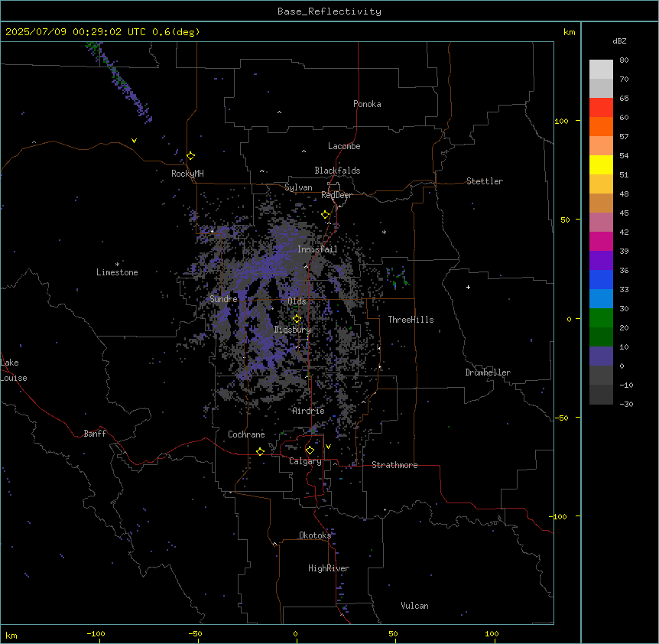Click the Didsbury city label
Screen dimensions: 659x644
(293, 330)
